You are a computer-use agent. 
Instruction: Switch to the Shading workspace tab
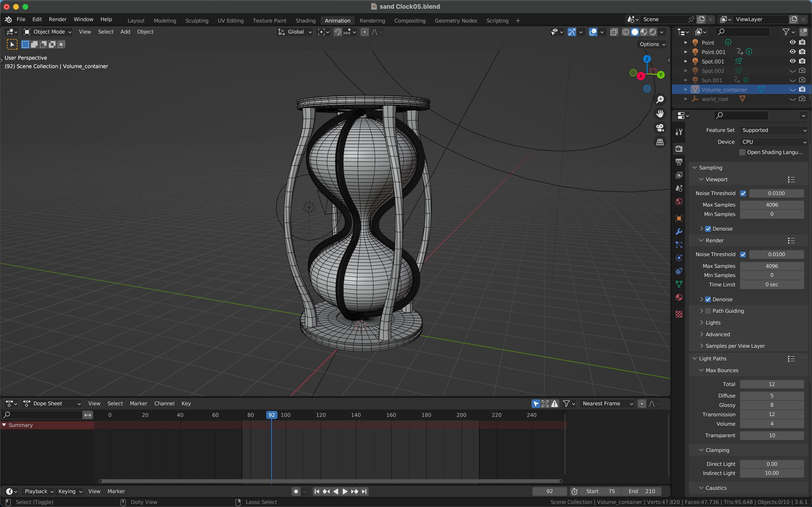[305, 20]
